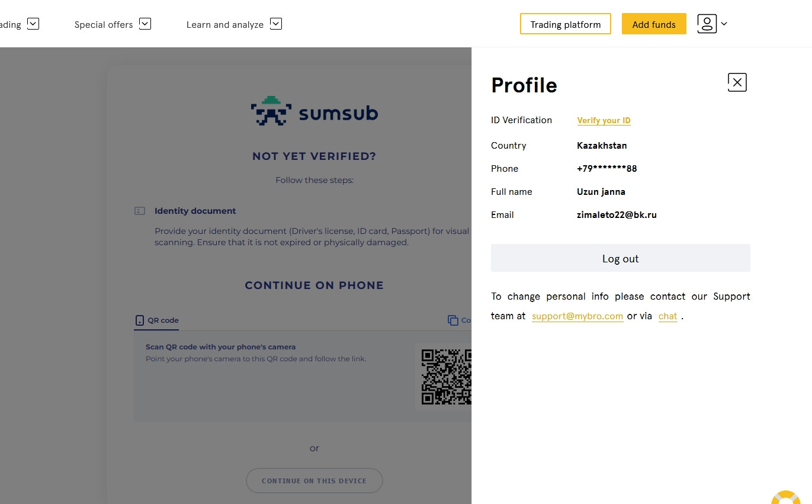This screenshot has height=504, width=812.
Task: Click the email zimaleto22@bk.ru
Action: click(x=617, y=214)
